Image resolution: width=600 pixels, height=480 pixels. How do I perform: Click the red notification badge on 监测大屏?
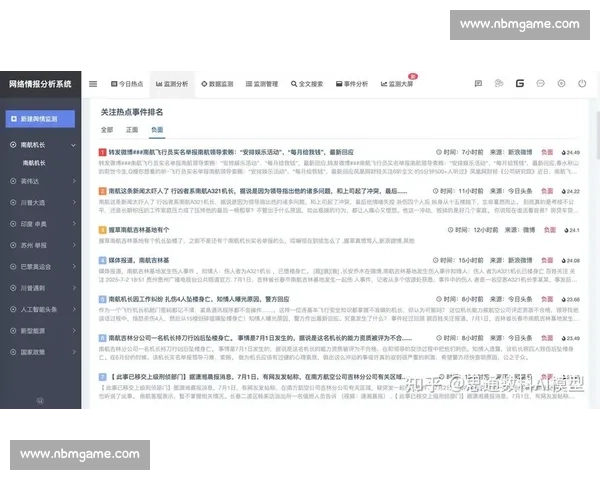click(x=412, y=76)
